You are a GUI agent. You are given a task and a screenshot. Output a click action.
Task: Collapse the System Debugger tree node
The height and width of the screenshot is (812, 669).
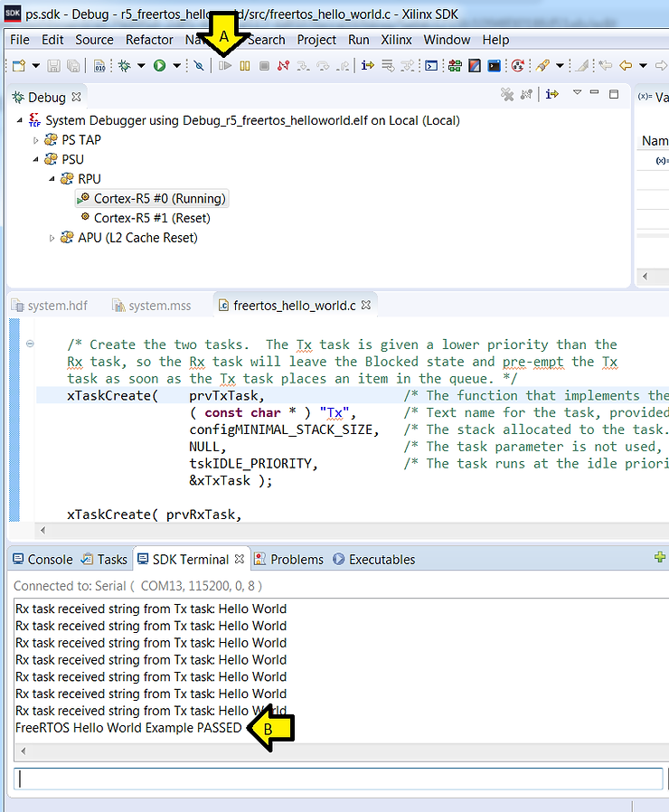pyautogui.click(x=20, y=120)
